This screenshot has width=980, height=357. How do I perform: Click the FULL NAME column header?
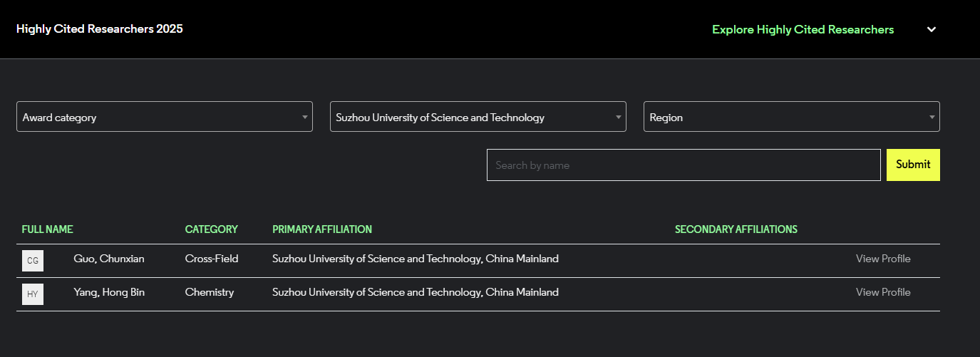click(x=48, y=229)
